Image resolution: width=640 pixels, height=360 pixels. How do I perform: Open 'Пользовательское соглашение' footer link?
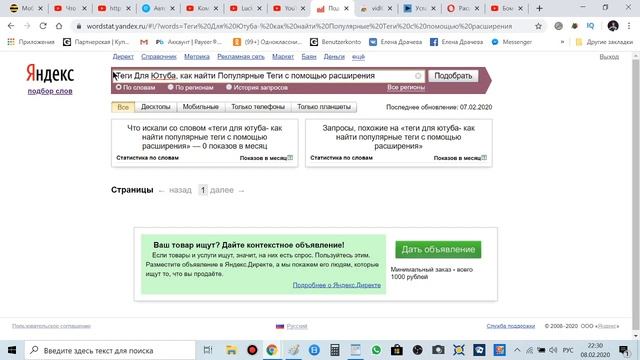tap(51, 326)
